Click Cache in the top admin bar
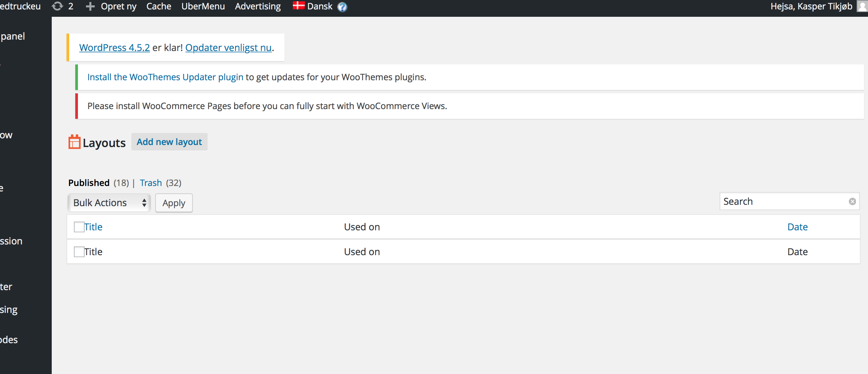868x374 pixels. click(x=158, y=6)
